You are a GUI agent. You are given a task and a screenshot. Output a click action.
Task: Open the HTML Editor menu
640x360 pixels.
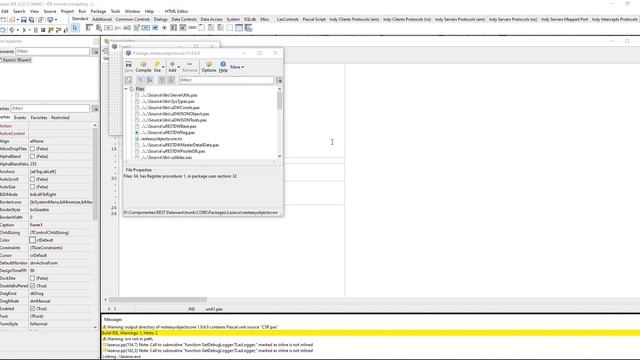coord(176,11)
